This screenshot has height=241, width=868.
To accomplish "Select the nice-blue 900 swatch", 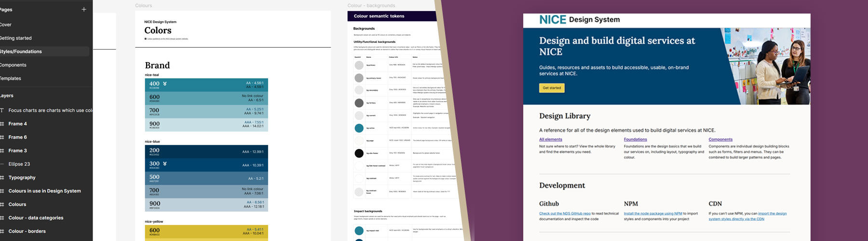I will pos(206,205).
